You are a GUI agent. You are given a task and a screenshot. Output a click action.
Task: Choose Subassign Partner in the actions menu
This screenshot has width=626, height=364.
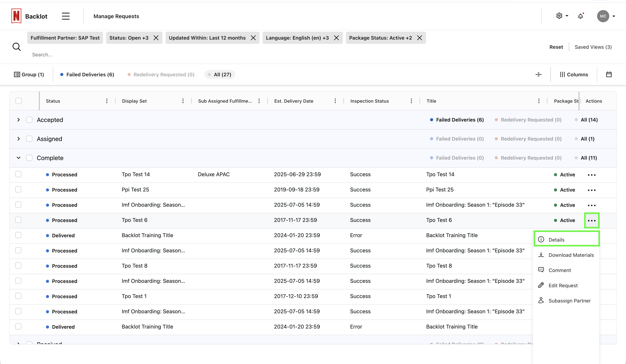(570, 301)
